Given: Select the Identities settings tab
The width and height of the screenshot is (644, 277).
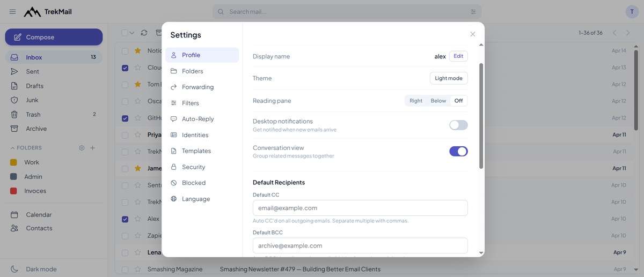Looking at the screenshot, I should 202,135.
